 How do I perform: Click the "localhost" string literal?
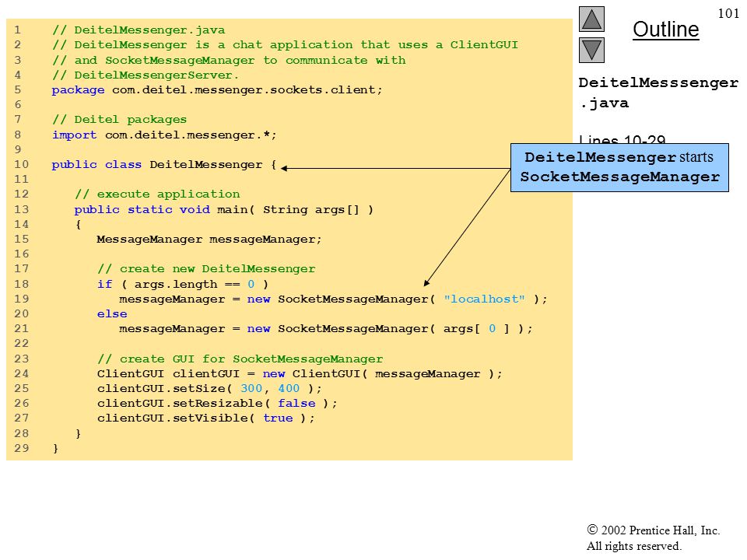(x=484, y=299)
